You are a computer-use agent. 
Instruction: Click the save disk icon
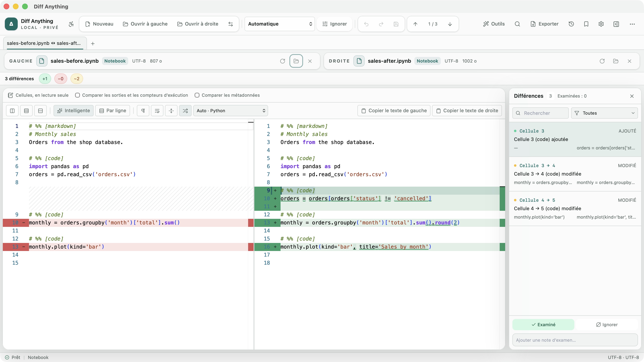[396, 24]
